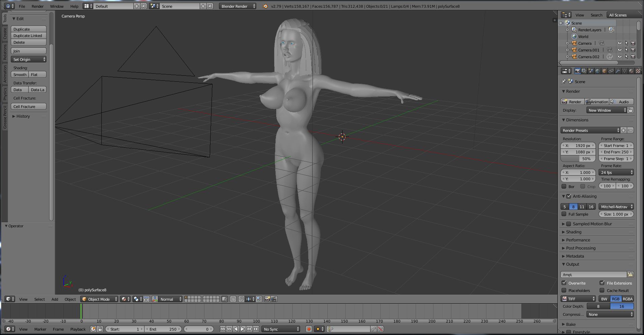Image resolution: width=644 pixels, height=335 pixels.
Task: Click the Animation render button
Action: 597,102
